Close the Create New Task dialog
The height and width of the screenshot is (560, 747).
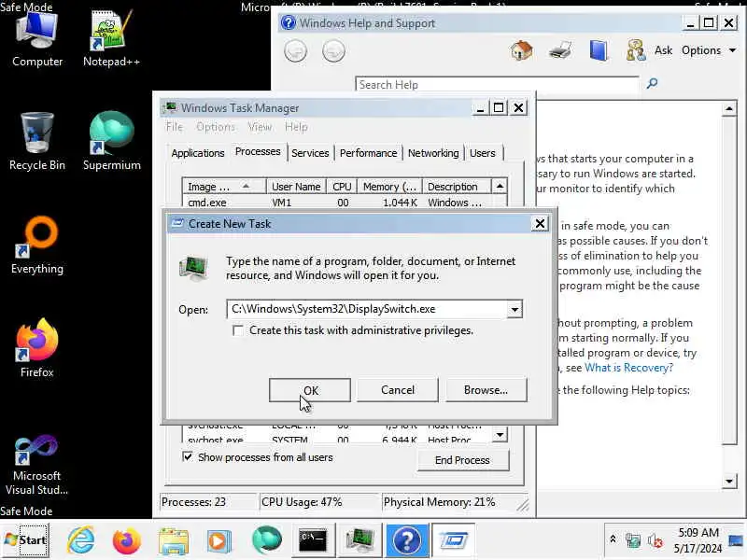(540, 223)
